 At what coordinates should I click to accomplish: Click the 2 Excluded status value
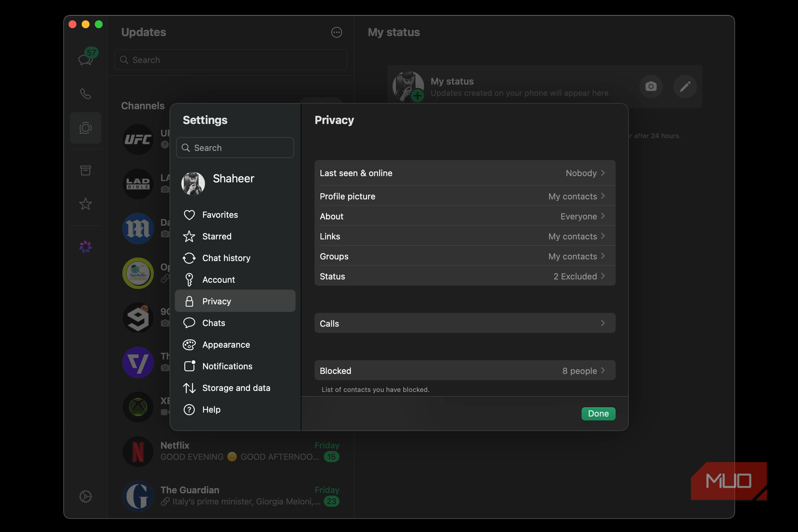click(575, 277)
